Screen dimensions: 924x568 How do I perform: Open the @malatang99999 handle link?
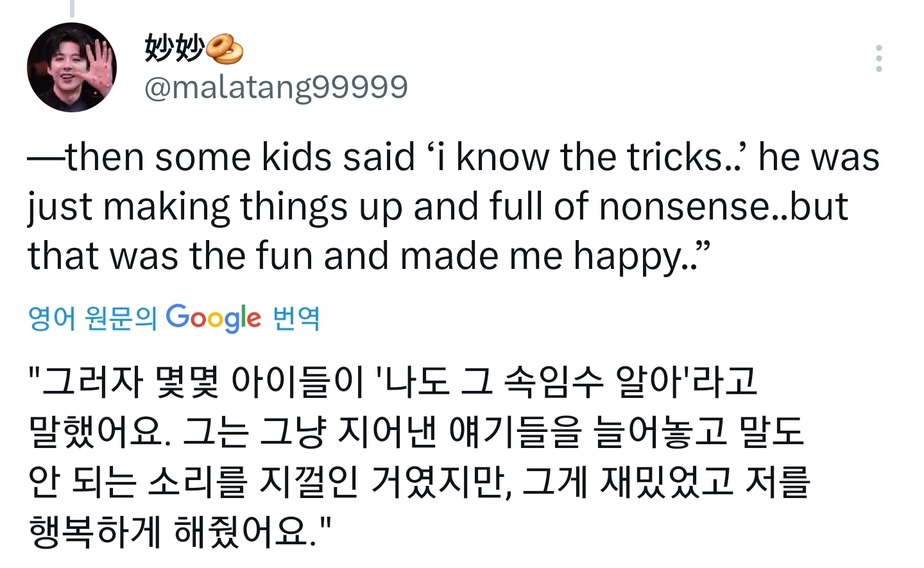[x=276, y=87]
